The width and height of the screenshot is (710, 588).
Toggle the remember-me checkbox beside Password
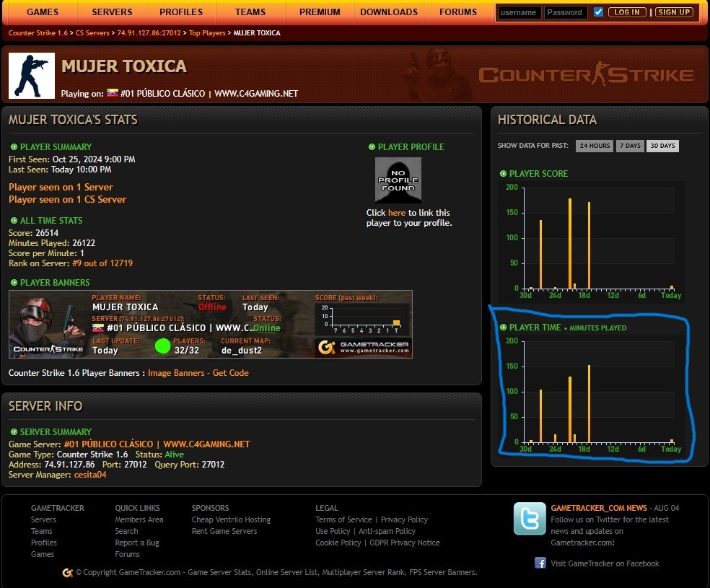coord(598,12)
